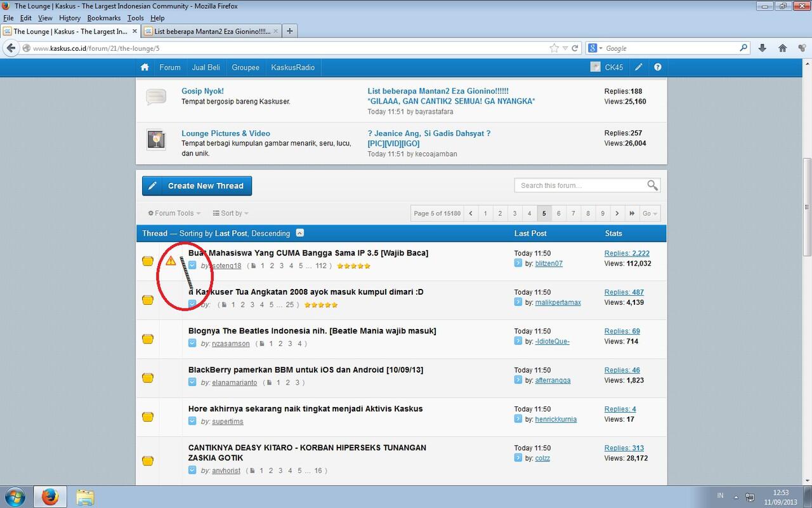Open Firefox downloads arrow icon
Screen dimensions: 812x508
(x=763, y=48)
